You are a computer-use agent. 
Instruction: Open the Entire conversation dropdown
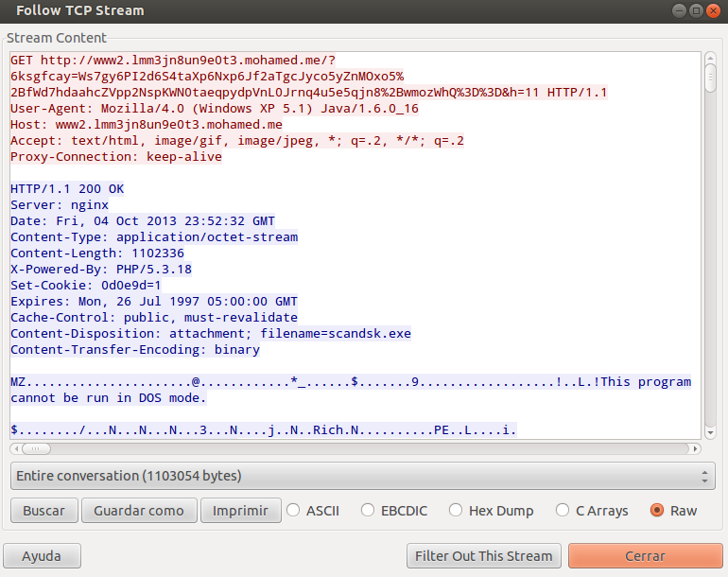tap(363, 476)
